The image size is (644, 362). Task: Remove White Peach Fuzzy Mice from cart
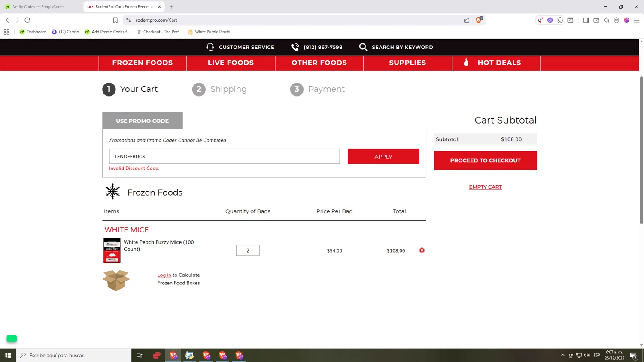click(x=422, y=250)
